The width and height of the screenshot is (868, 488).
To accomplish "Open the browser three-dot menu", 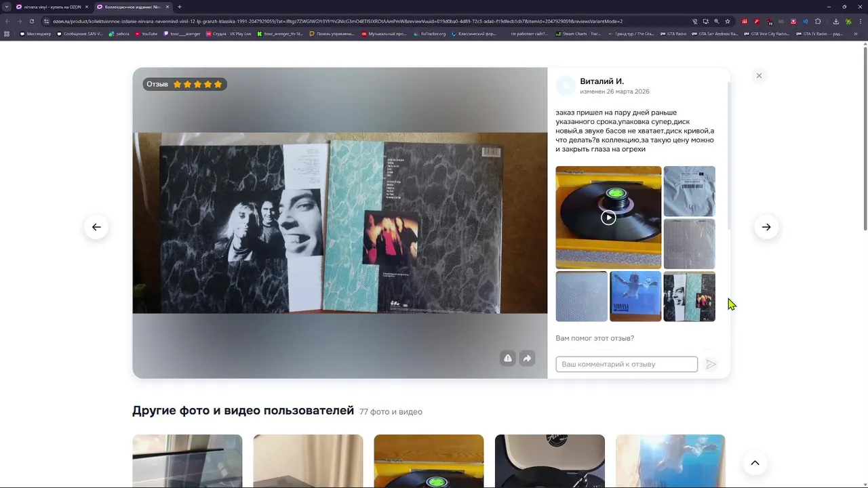I will 861,21.
